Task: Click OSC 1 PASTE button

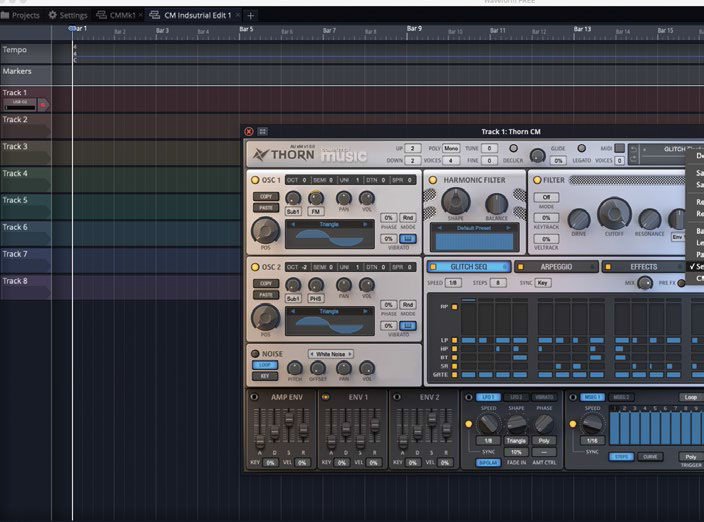Action: pos(266,208)
